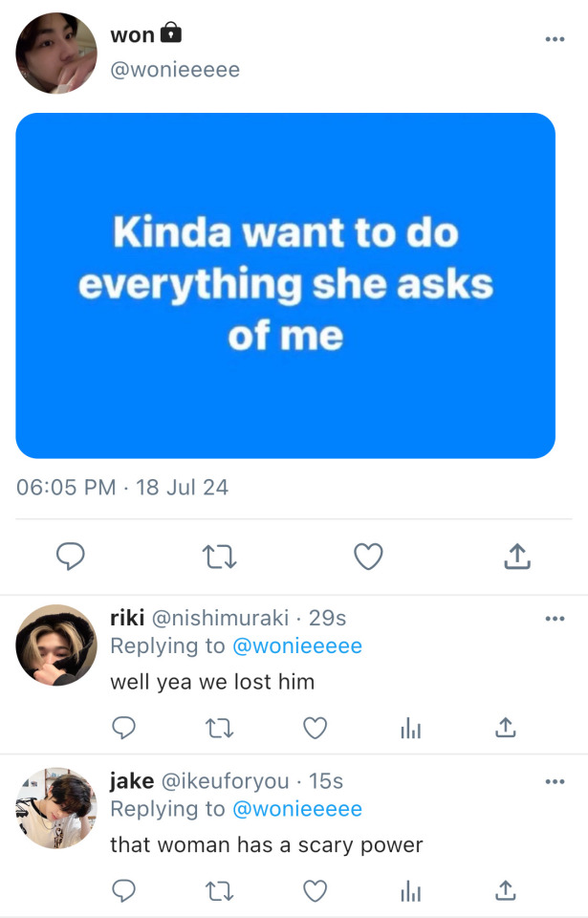Like jake's reply
This screenshot has height=918, width=588.
pos(315,891)
